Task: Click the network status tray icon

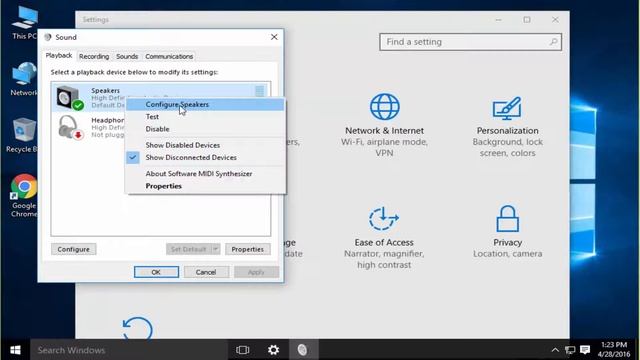Action: point(570,350)
